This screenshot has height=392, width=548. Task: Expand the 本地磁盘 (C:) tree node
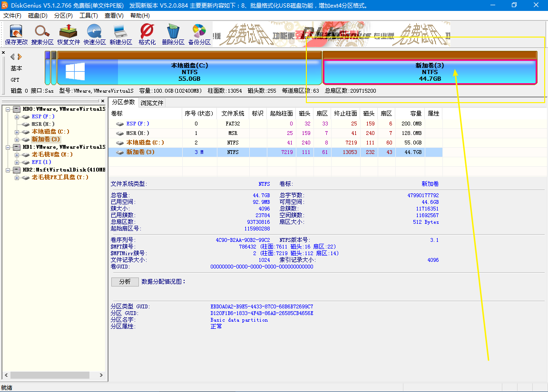coord(17,132)
